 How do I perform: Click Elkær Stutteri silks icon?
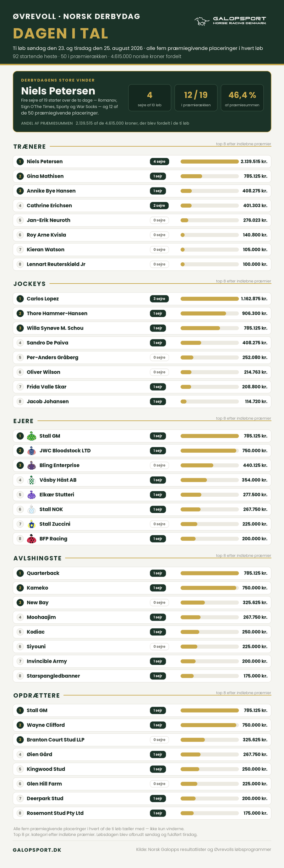[x=32, y=495]
